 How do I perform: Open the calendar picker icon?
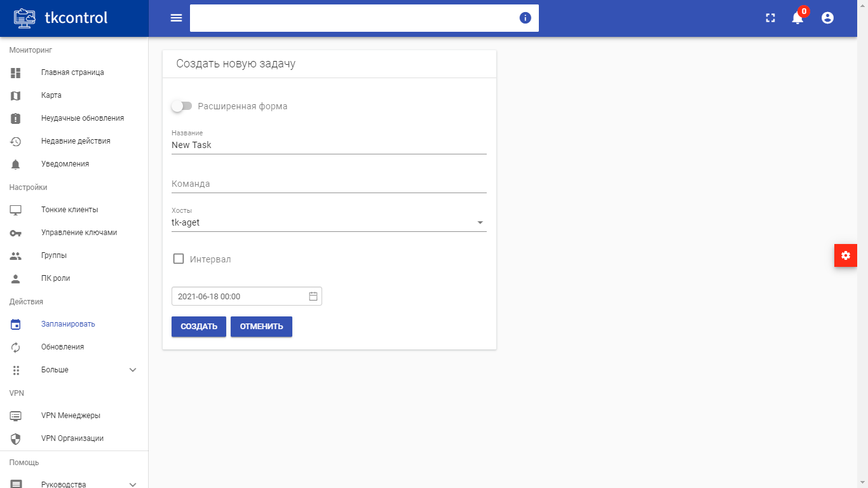click(313, 296)
